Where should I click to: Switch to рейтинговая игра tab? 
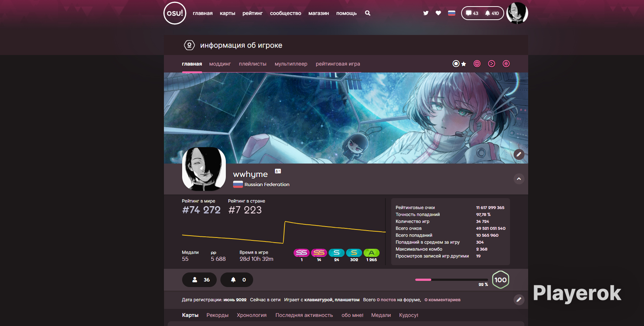pos(338,64)
